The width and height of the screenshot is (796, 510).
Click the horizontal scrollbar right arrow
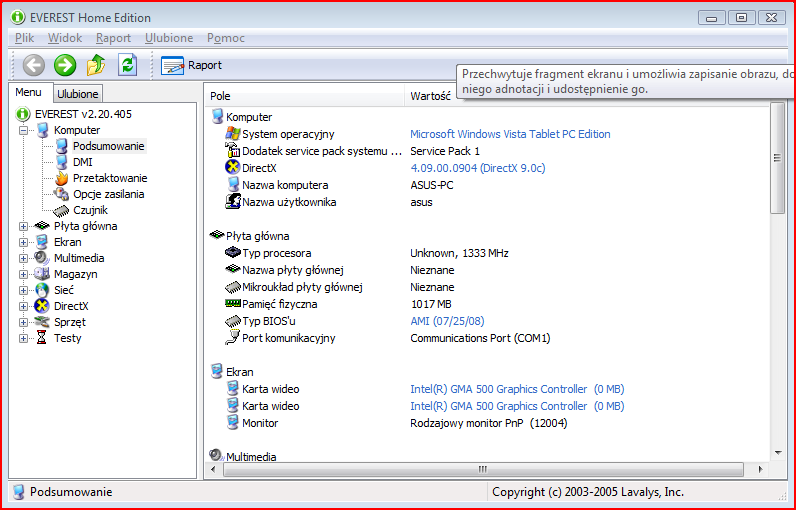[x=760, y=469]
